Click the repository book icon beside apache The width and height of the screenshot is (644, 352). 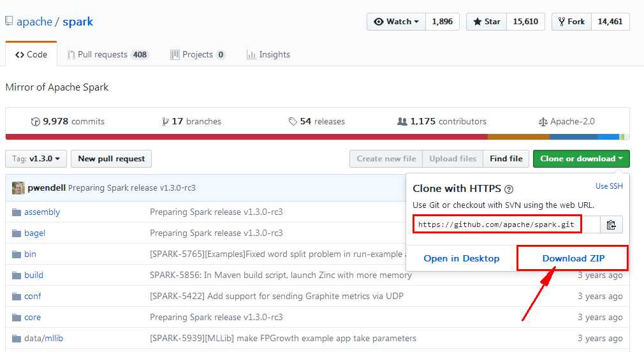9,21
